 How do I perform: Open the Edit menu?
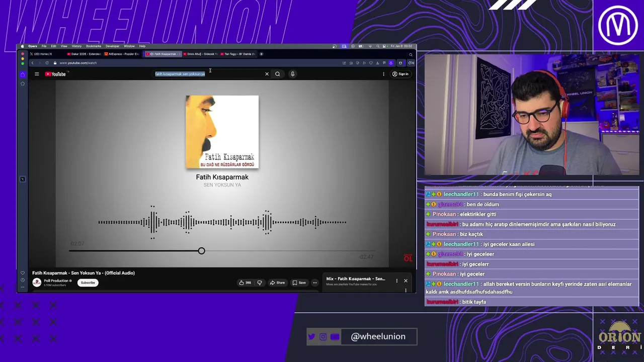pyautogui.click(x=53, y=46)
